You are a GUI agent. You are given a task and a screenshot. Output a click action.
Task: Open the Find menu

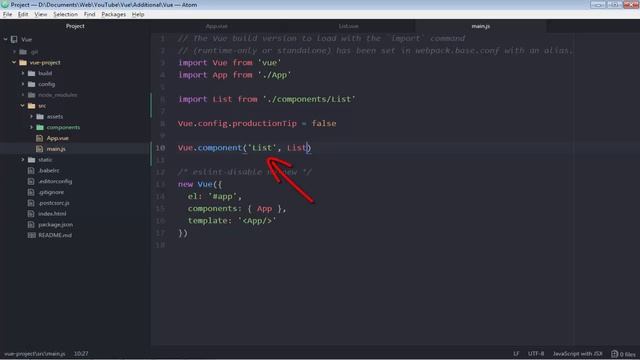[x=89, y=14]
